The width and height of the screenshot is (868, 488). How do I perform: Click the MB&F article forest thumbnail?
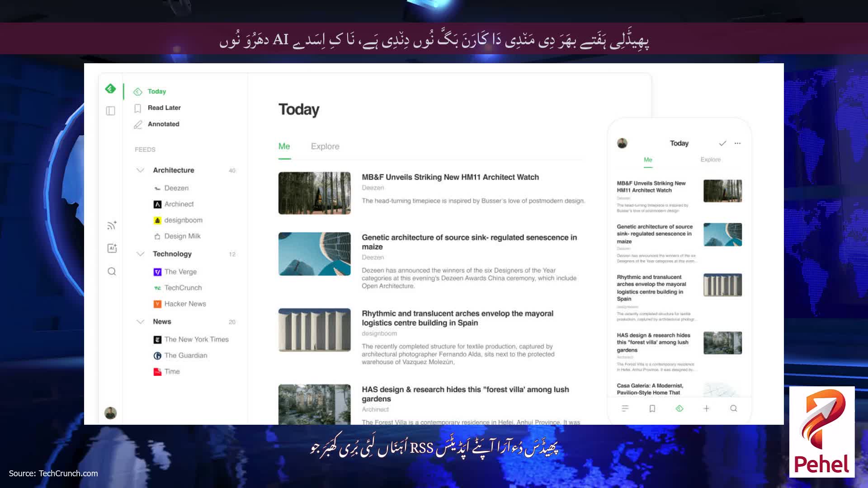coord(314,193)
